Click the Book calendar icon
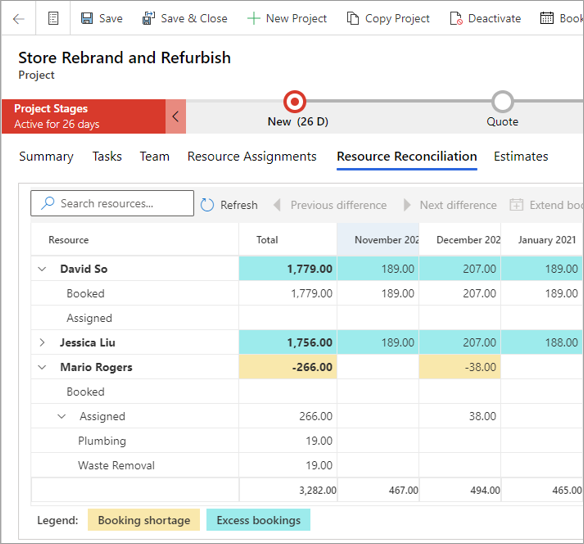This screenshot has height=544, width=584. coord(546,18)
